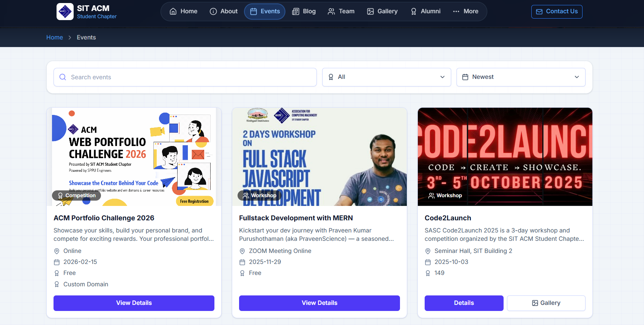This screenshot has height=325, width=644.
Task: Click the About info circle icon
Action: [x=213, y=11]
